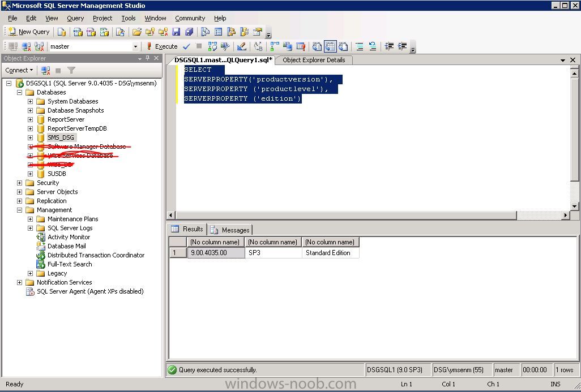Execute the selected query

point(162,46)
